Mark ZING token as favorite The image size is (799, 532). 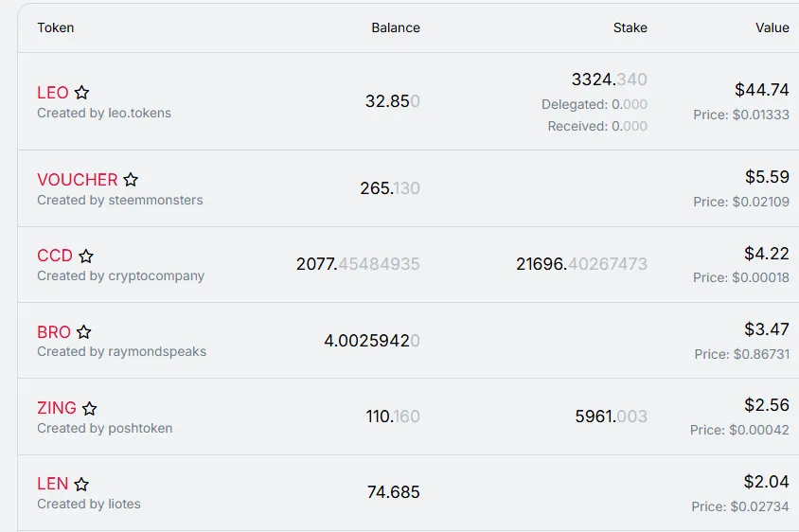coord(89,408)
